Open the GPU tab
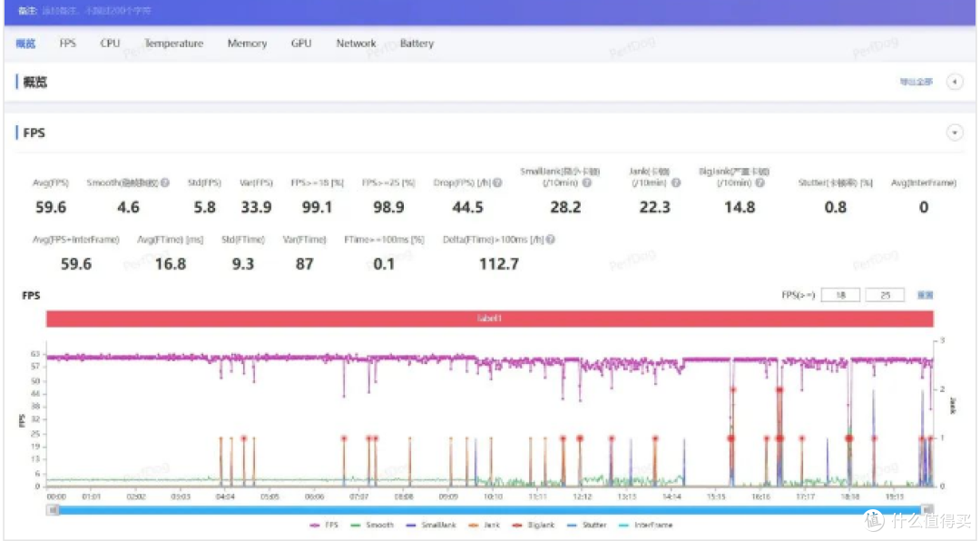Image resolution: width=980 pixels, height=541 pixels. point(301,44)
